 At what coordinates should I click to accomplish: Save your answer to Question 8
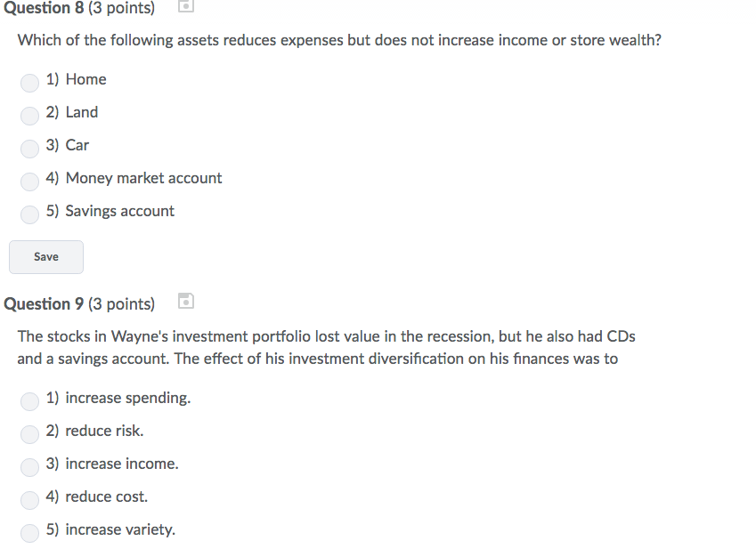45,256
